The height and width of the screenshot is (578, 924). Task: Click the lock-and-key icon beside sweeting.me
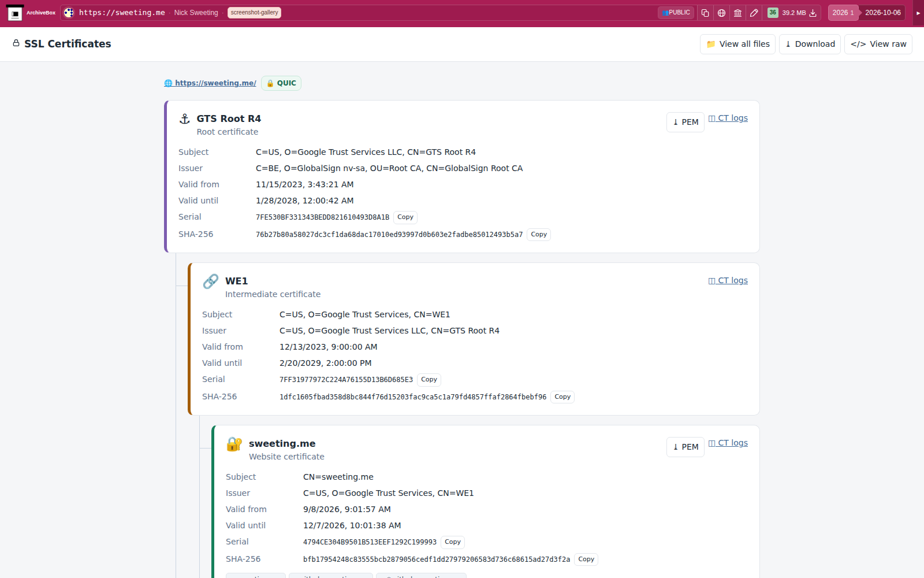(234, 444)
